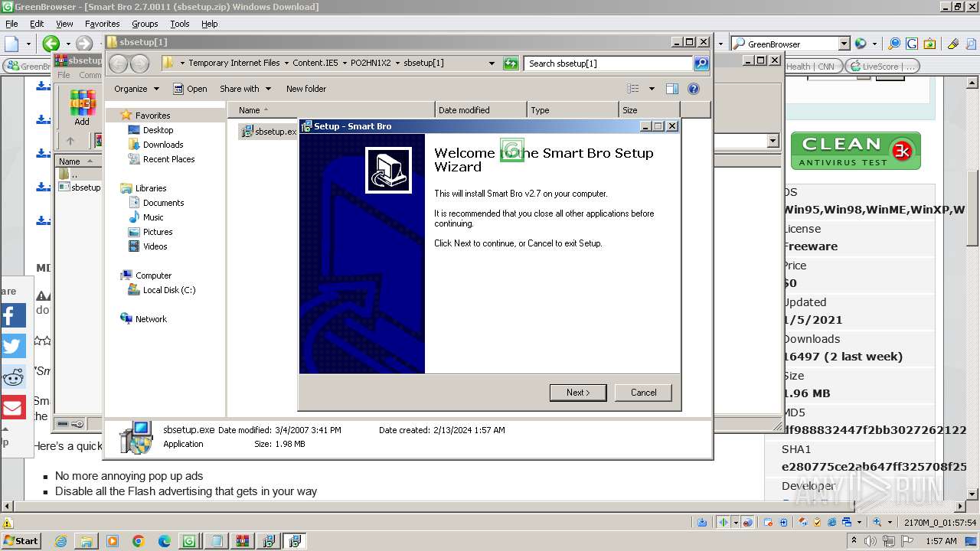980x551 pixels.
Task: Open the change view dropdown arrow
Action: pos(652,89)
